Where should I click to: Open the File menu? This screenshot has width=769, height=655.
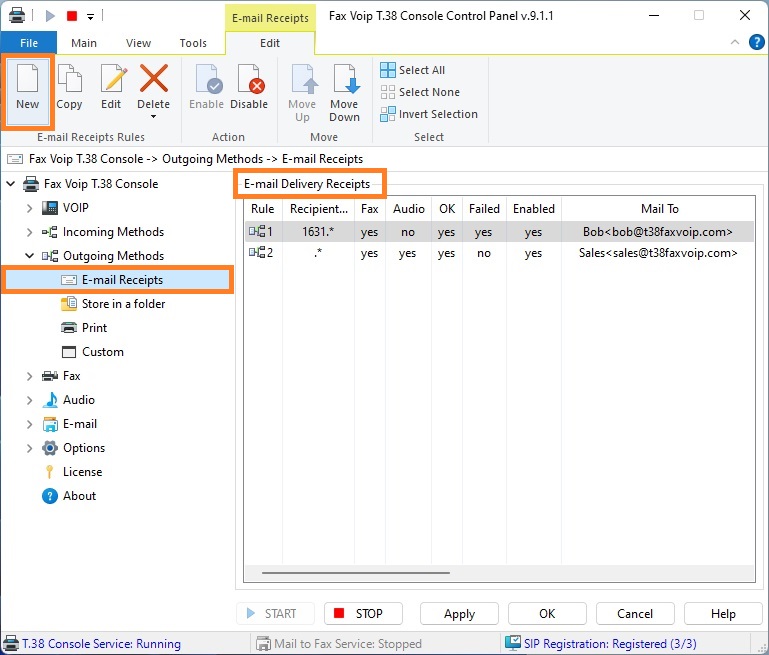(x=29, y=43)
